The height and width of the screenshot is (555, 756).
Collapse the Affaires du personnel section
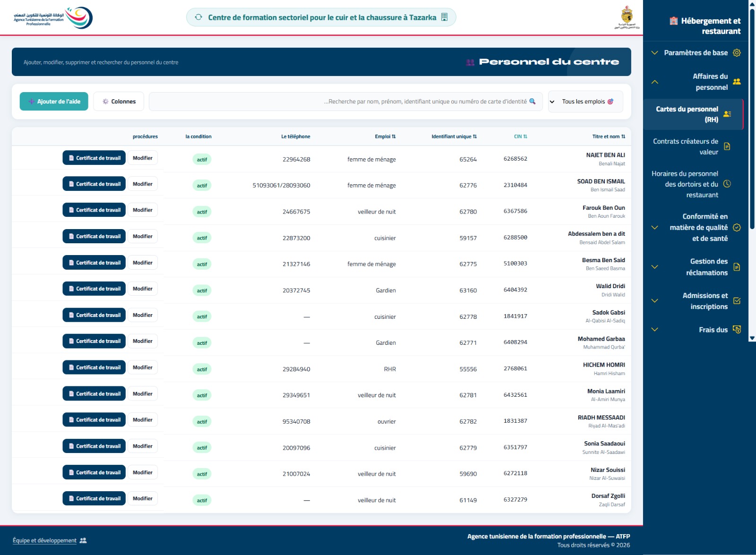coord(654,82)
